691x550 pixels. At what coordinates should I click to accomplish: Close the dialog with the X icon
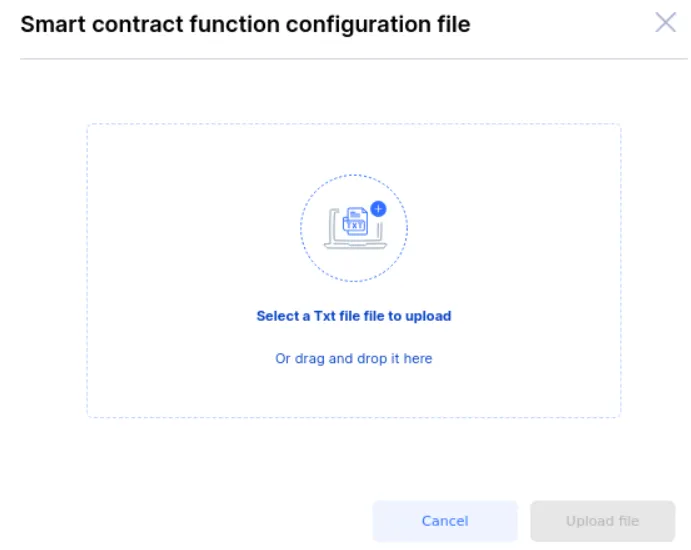click(x=665, y=22)
